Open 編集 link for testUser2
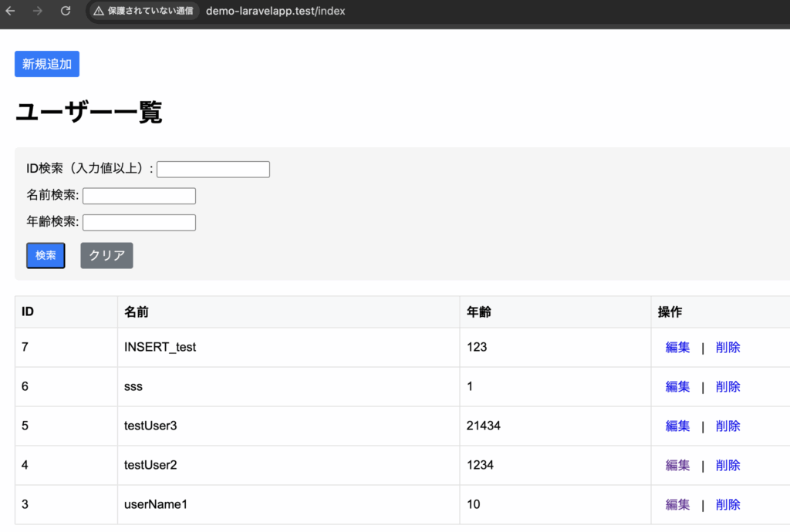This screenshot has width=790, height=532. point(677,466)
